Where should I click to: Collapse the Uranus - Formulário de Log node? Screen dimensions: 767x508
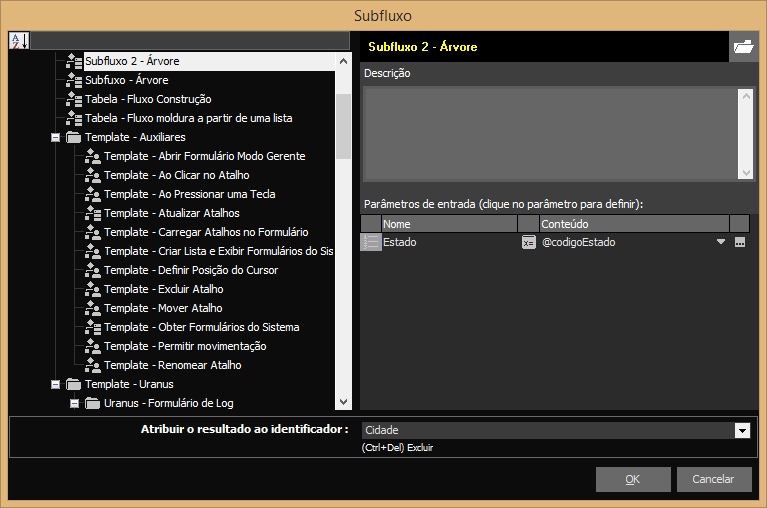tap(75, 403)
